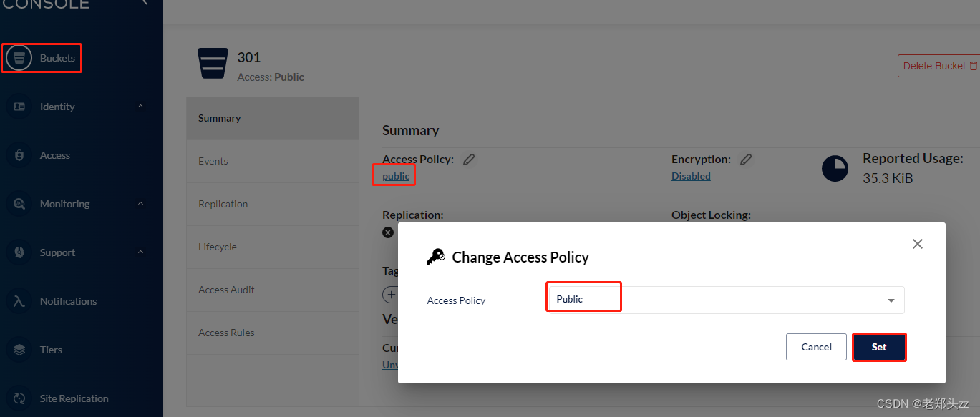Screen dimensions: 980x417
Task: Edit Access Policy with pencil icon
Action: coord(469,160)
